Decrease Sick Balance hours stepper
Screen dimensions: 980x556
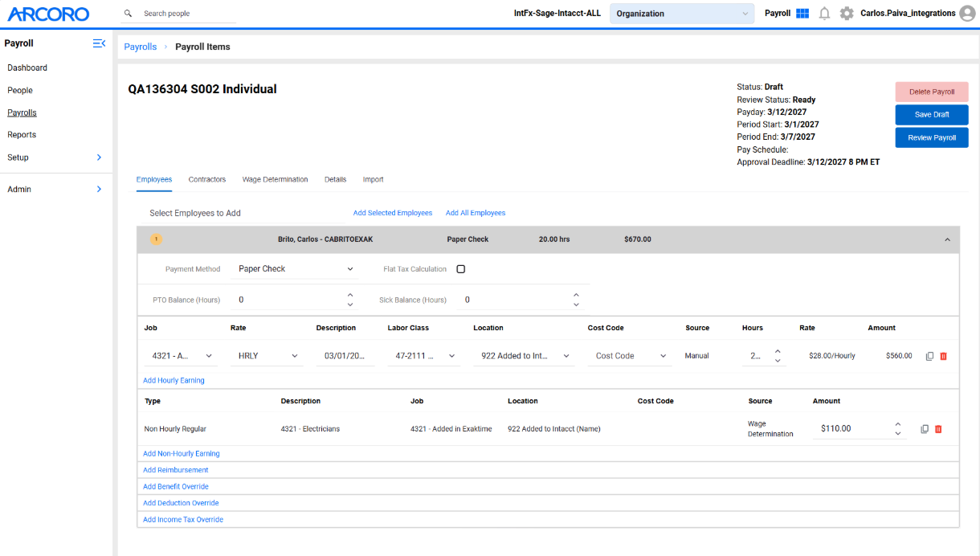[x=576, y=305]
